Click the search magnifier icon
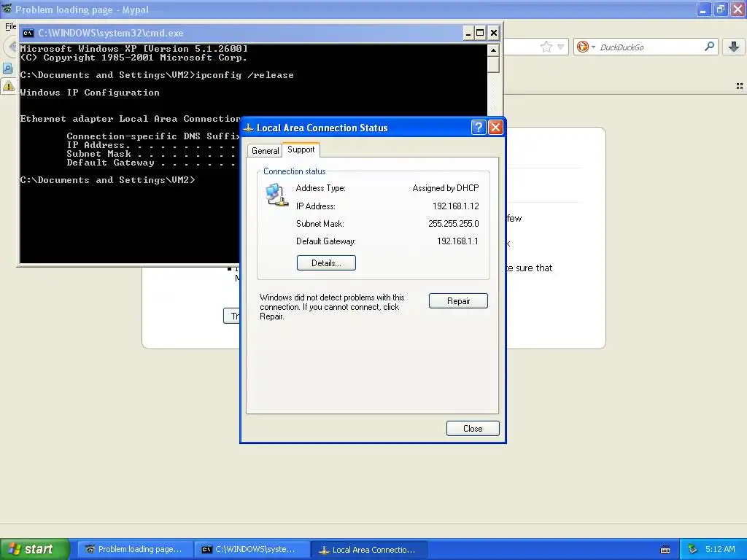 [709, 46]
